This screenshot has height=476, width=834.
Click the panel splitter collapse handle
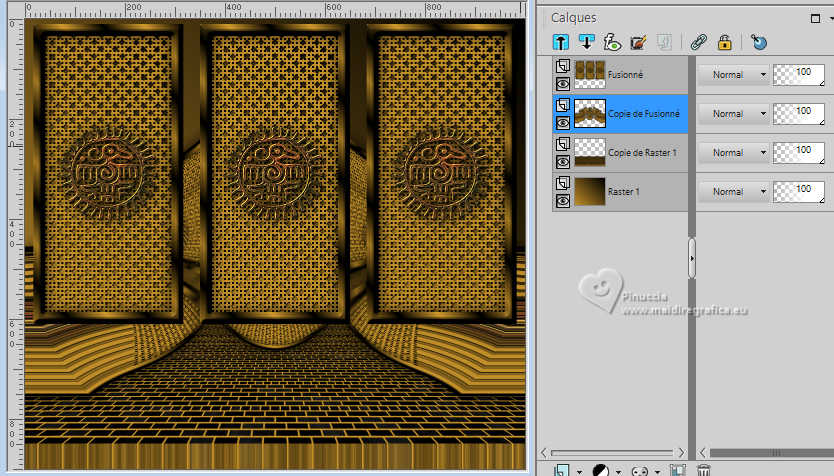coord(691,257)
